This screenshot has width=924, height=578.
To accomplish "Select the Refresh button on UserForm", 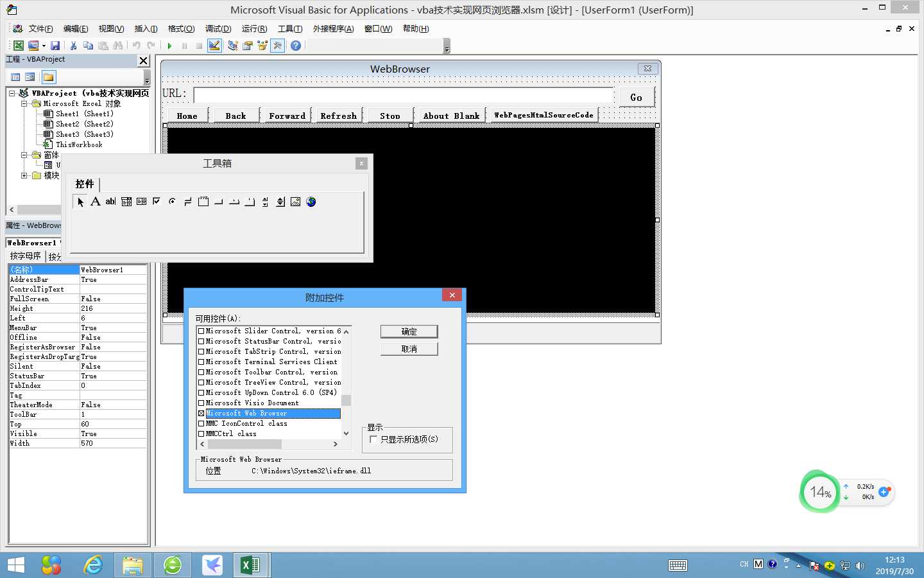I will (338, 116).
